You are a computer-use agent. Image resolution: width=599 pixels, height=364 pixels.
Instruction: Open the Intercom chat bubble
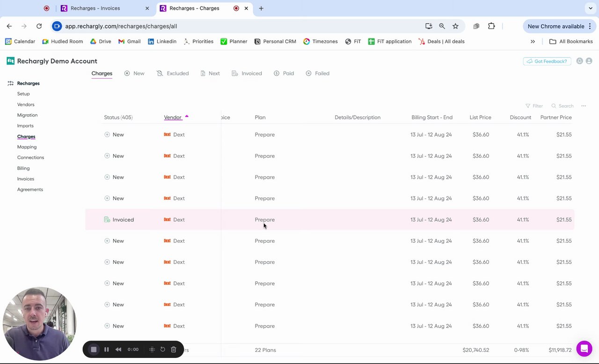coord(584,349)
